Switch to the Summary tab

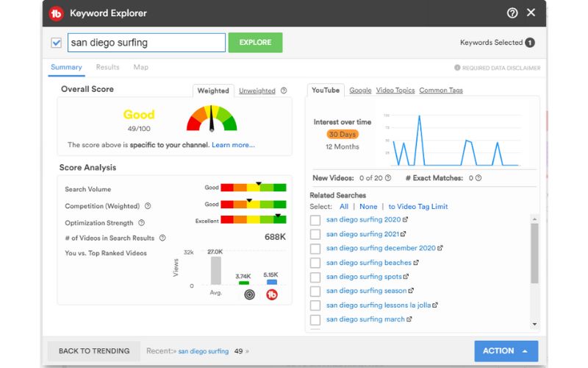click(66, 67)
